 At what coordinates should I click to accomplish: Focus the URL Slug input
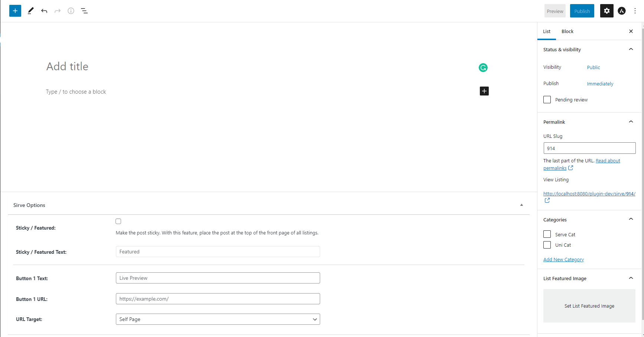click(589, 148)
